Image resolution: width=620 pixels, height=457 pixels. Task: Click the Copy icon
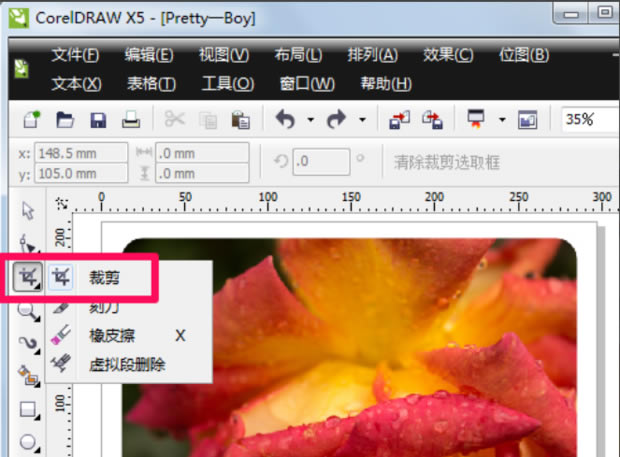click(x=208, y=120)
